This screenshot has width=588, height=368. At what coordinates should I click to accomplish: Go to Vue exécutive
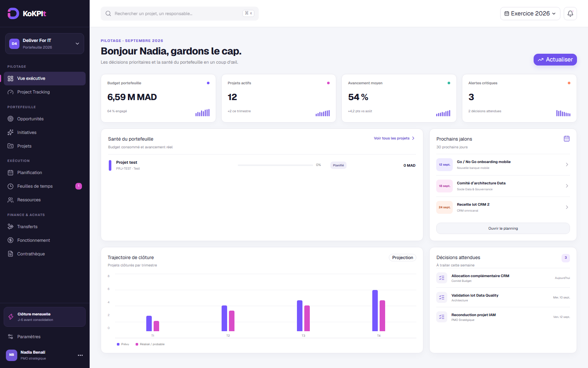point(44,78)
